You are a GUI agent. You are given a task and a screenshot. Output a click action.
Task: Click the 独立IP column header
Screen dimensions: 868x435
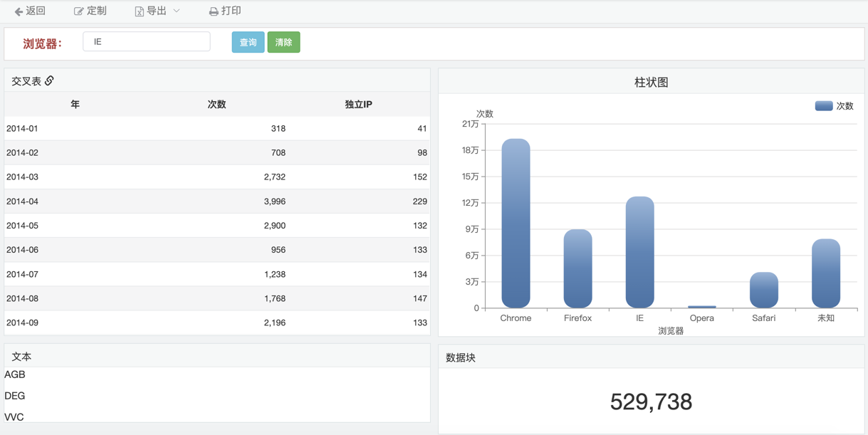pos(358,105)
